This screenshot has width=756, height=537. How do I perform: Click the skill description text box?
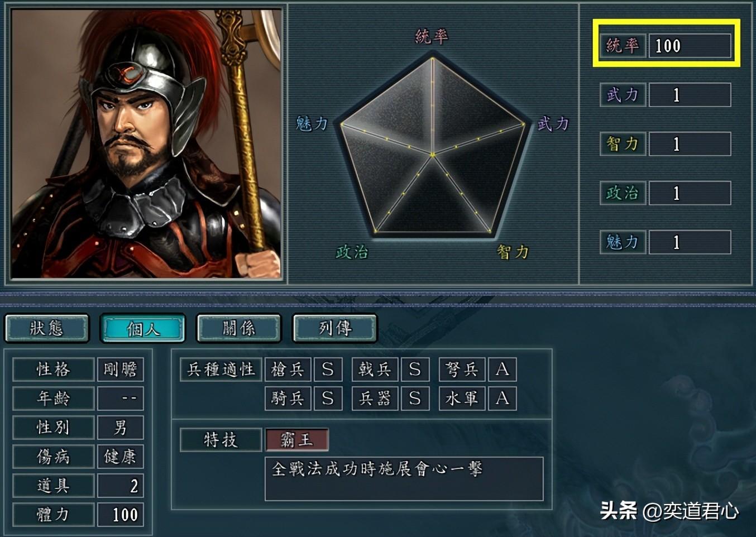pyautogui.click(x=404, y=479)
